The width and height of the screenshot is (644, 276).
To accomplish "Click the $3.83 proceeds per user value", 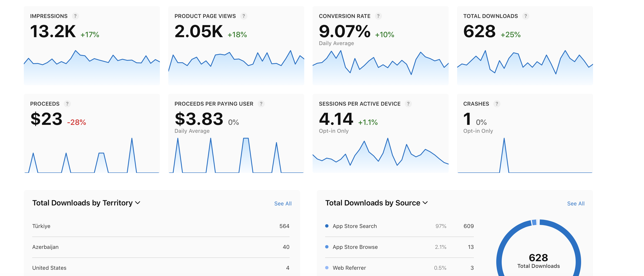I will pyautogui.click(x=199, y=119).
